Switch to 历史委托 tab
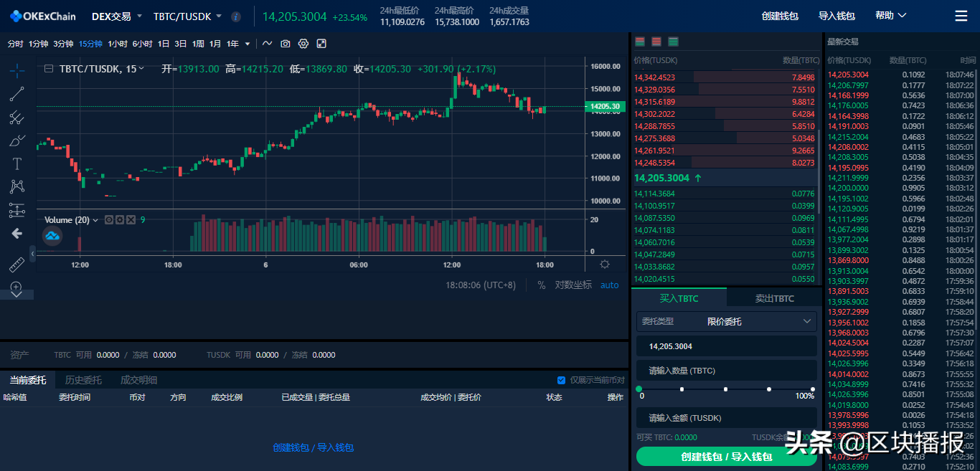980x471 pixels. coord(83,380)
